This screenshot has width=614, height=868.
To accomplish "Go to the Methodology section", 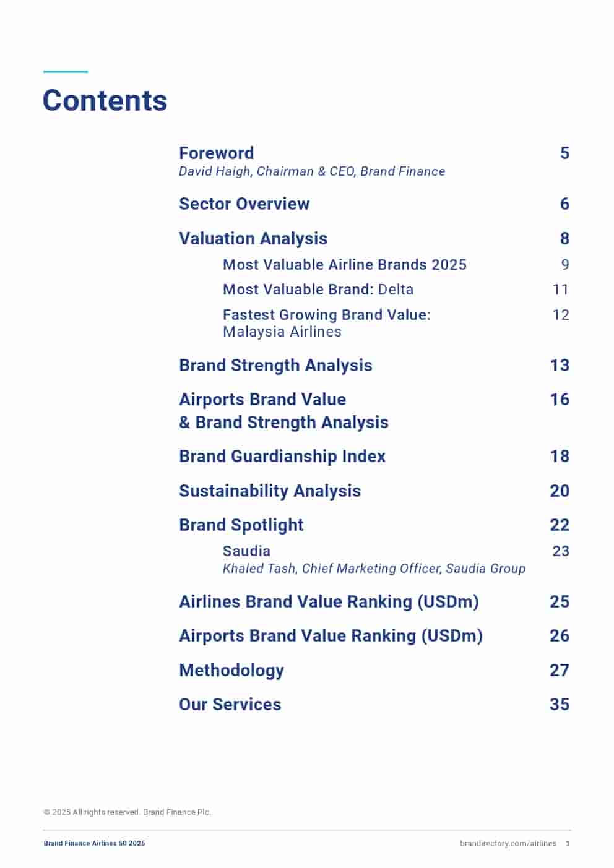I will pyautogui.click(x=231, y=670).
